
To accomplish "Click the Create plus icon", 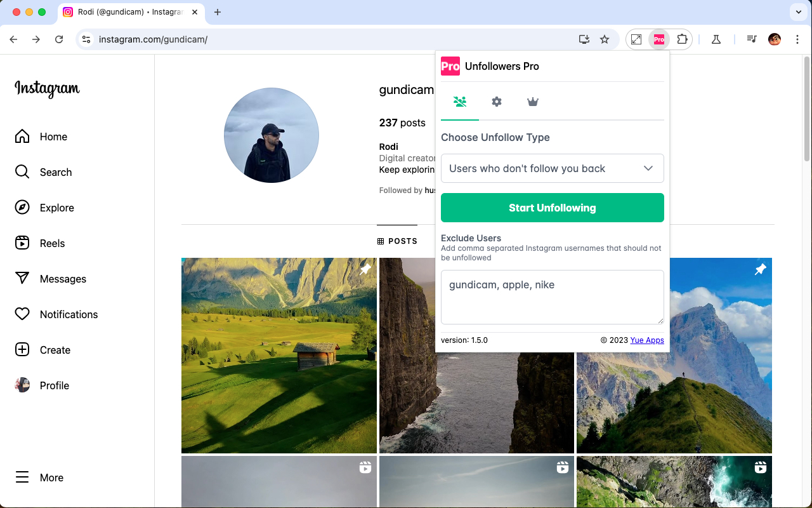I will 22,350.
